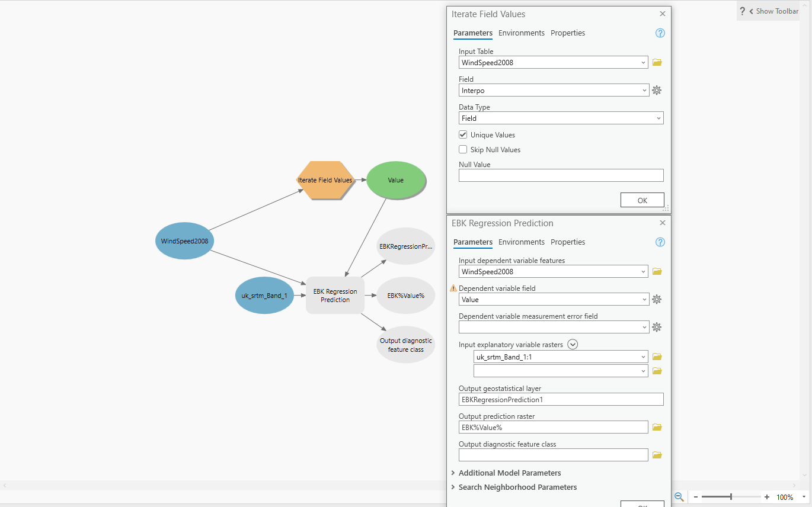The width and height of the screenshot is (812, 507).
Task: Open the Data Type dropdown
Action: pos(658,118)
